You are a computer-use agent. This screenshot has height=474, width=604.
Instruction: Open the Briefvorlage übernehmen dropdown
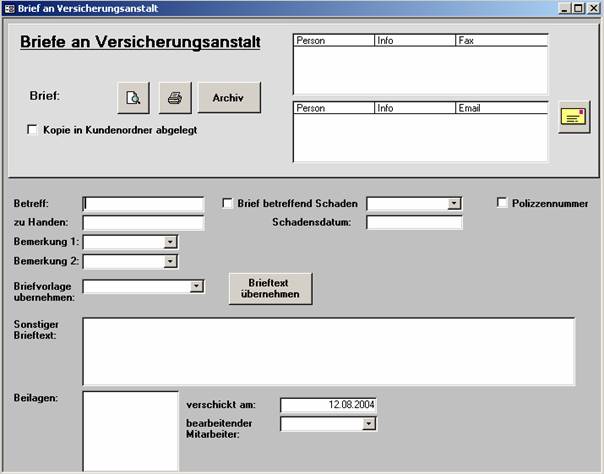tap(197, 287)
